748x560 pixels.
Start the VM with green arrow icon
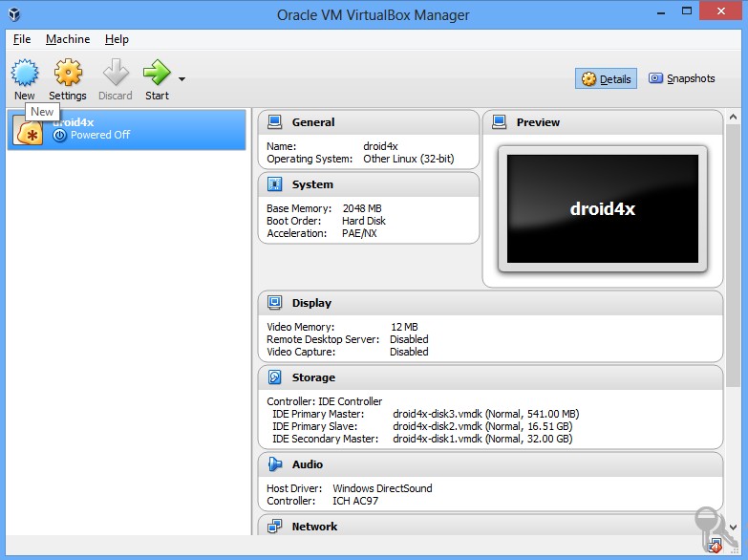(157, 73)
